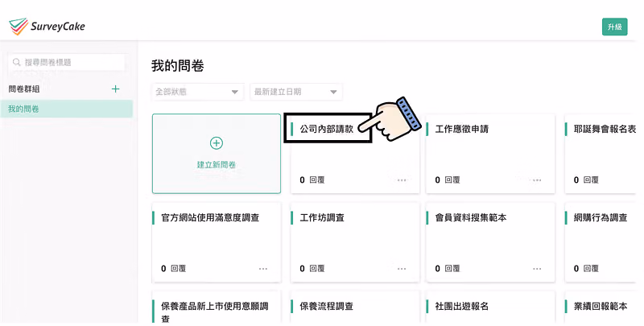Open the more options menu for 公司內部請款
Viewport: 644px width, 326px height.
402,180
